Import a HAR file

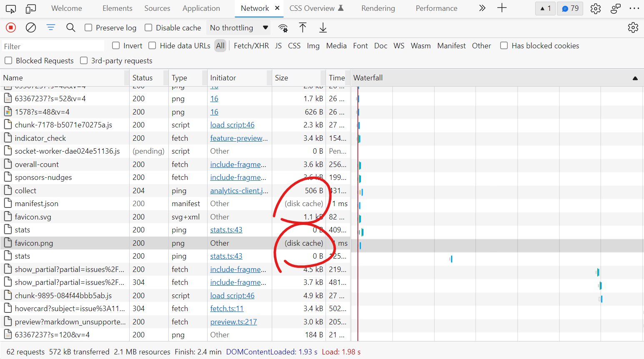tap(303, 27)
